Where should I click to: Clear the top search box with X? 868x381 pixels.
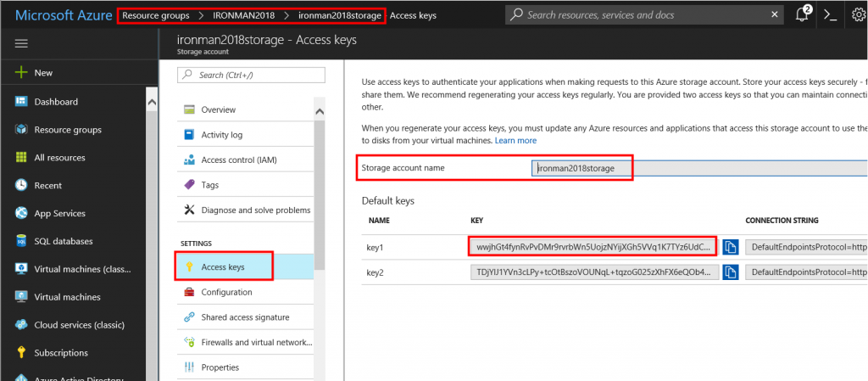click(775, 15)
